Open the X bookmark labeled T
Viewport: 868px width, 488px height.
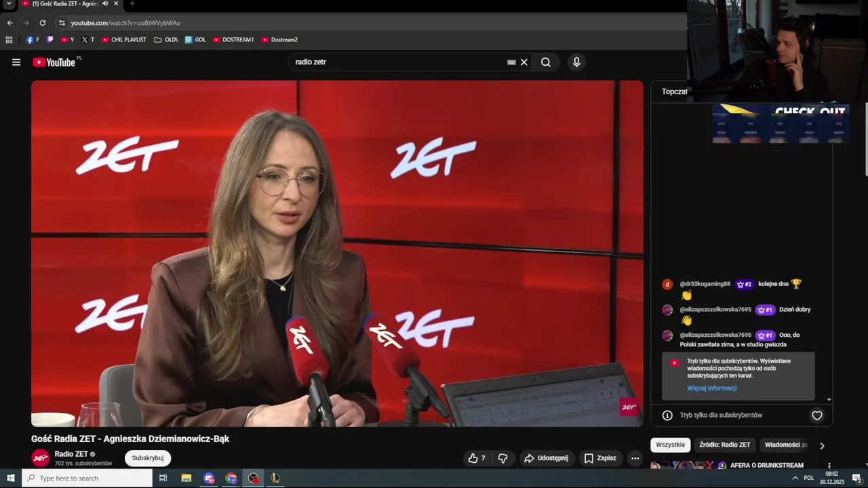pos(87,40)
